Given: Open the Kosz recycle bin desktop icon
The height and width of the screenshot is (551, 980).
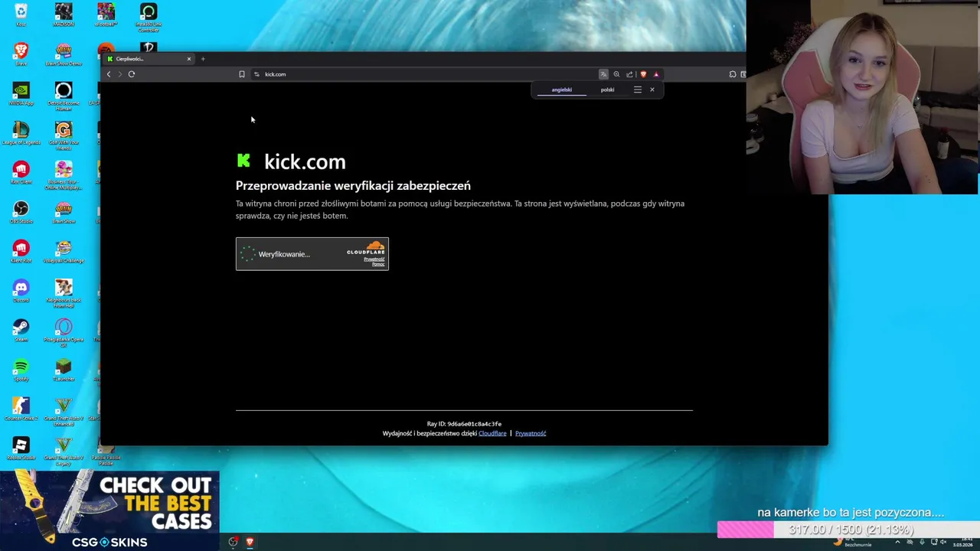Looking at the screenshot, I should pos(21,15).
